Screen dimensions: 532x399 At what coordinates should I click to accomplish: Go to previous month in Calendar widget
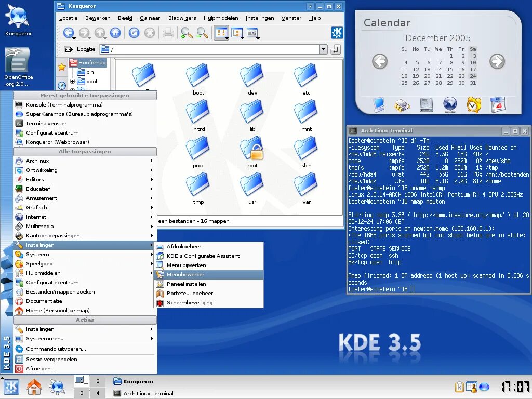380,62
